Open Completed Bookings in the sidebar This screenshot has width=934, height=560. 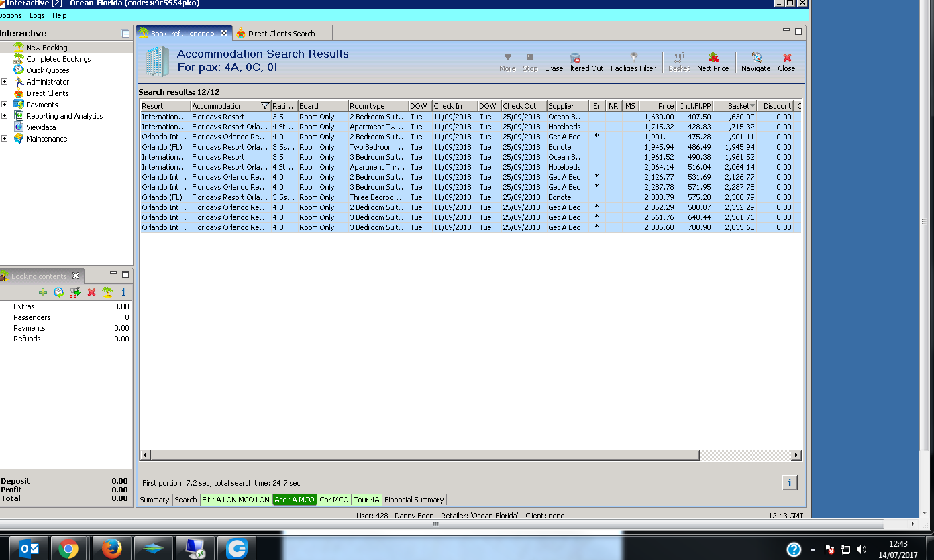[58, 59]
